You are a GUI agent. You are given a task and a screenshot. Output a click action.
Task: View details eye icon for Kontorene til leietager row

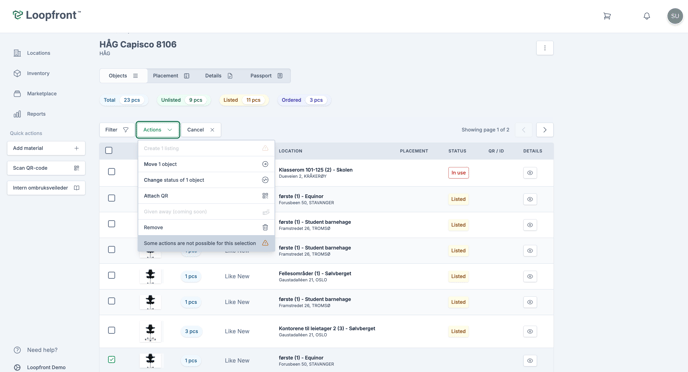click(530, 331)
